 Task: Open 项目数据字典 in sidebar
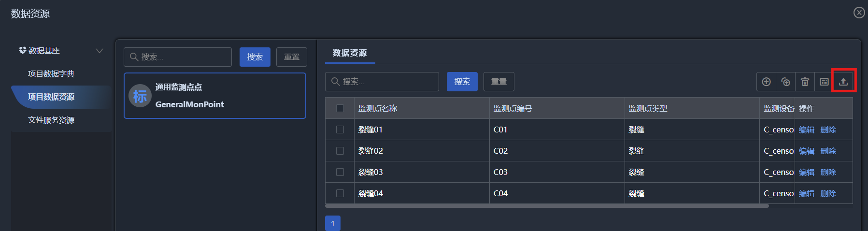click(x=51, y=74)
